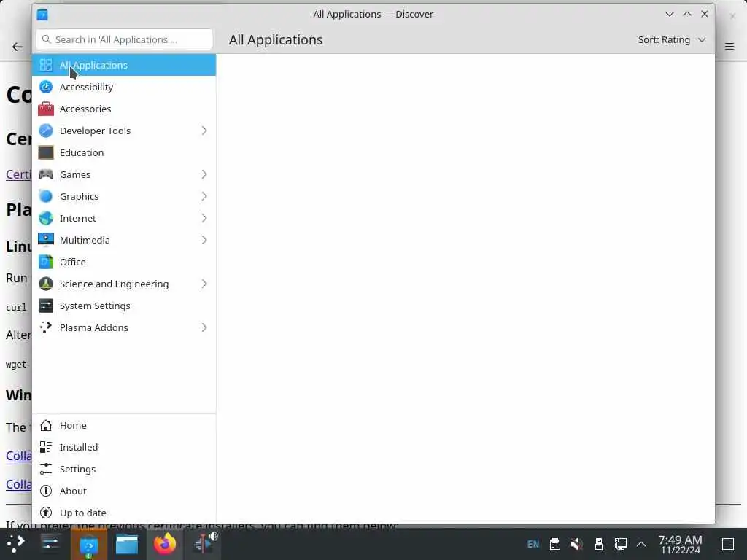Viewport: 747px width, 560px height.
Task: Show Installed applications
Action: 124,447
